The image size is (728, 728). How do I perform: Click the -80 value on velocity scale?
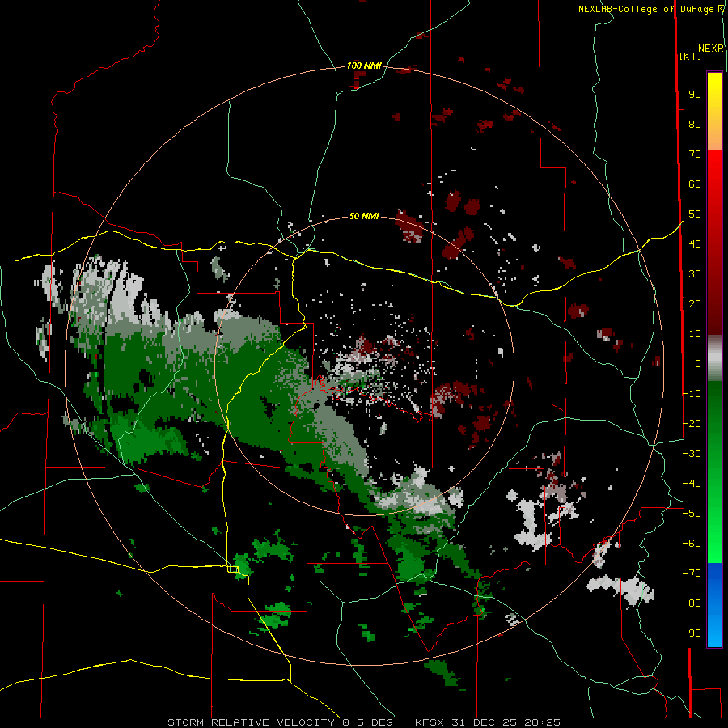[692, 603]
